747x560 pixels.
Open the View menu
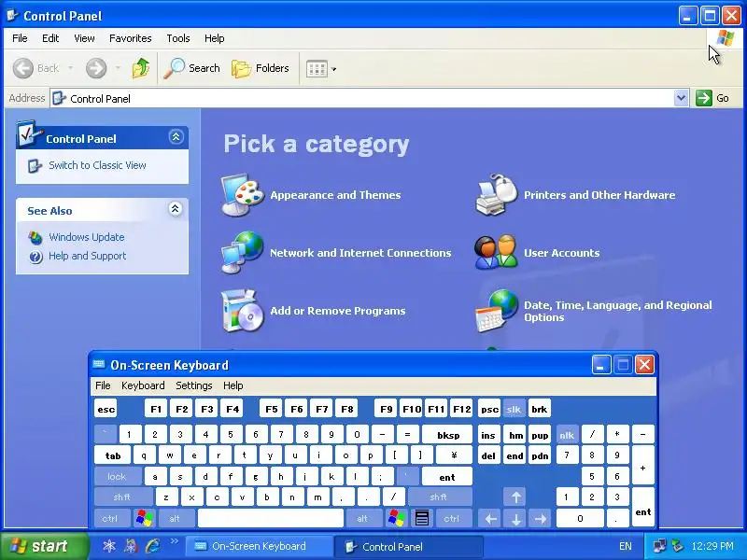point(84,38)
